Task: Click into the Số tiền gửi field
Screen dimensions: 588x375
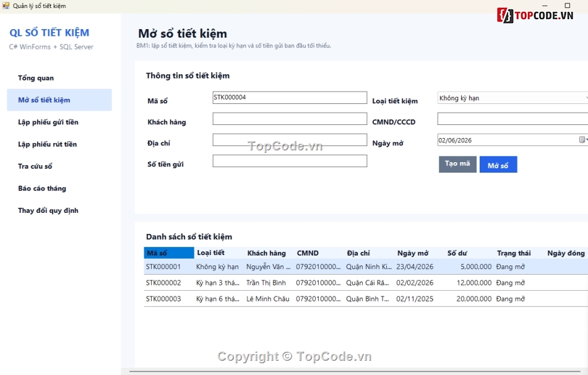Action: pos(290,161)
